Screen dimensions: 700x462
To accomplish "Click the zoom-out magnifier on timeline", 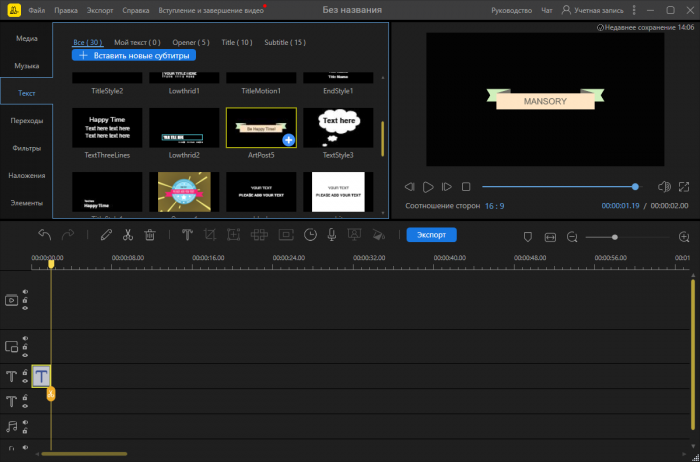I will (x=572, y=237).
